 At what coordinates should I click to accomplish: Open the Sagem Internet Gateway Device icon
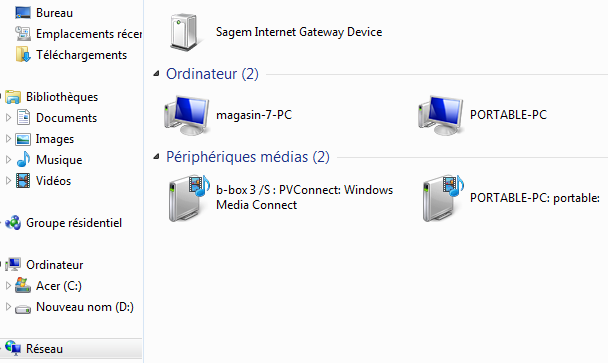pos(185,32)
